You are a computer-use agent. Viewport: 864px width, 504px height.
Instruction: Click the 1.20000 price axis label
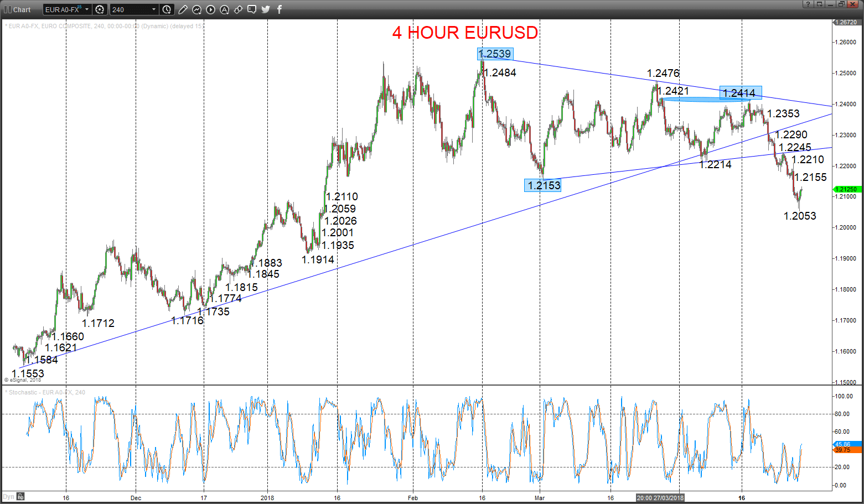click(x=846, y=227)
